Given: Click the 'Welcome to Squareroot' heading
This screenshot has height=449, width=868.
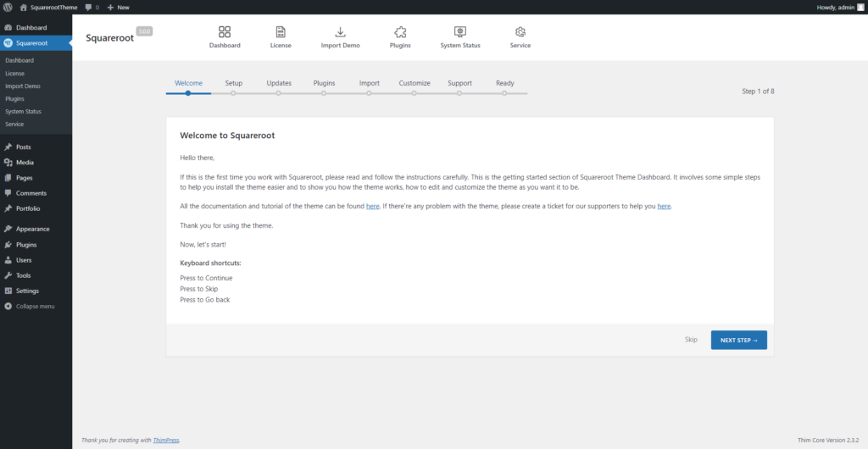Looking at the screenshot, I should (227, 136).
